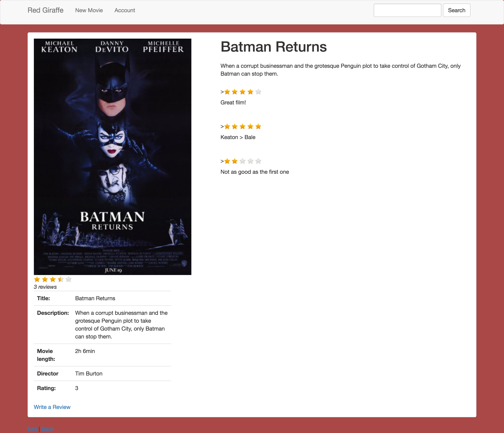Click the first star of Great film! review

[x=227, y=92]
